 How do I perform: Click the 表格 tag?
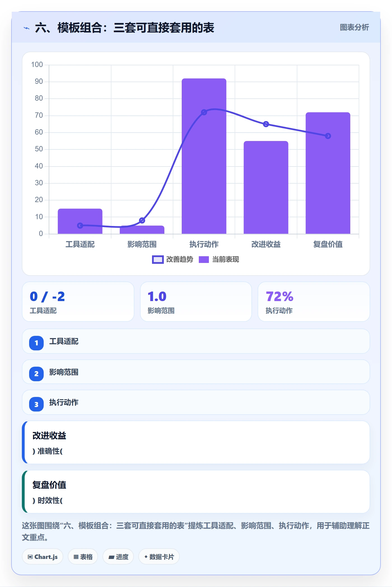click(83, 557)
